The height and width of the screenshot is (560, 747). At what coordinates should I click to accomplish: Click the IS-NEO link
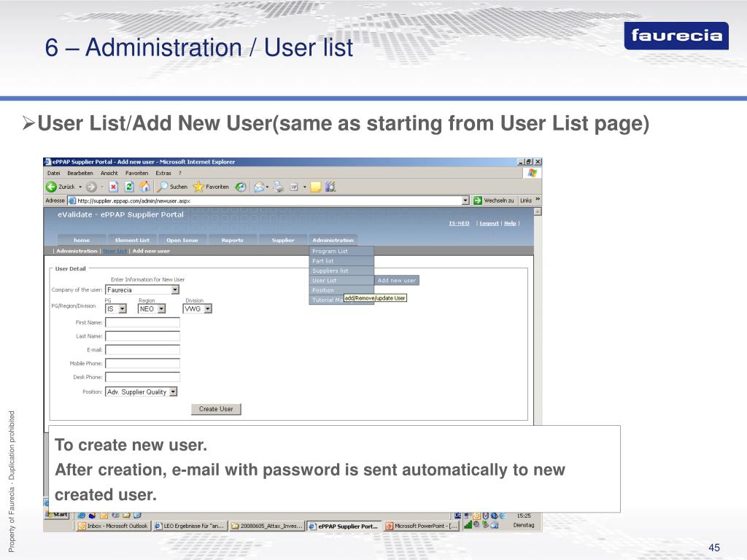460,223
